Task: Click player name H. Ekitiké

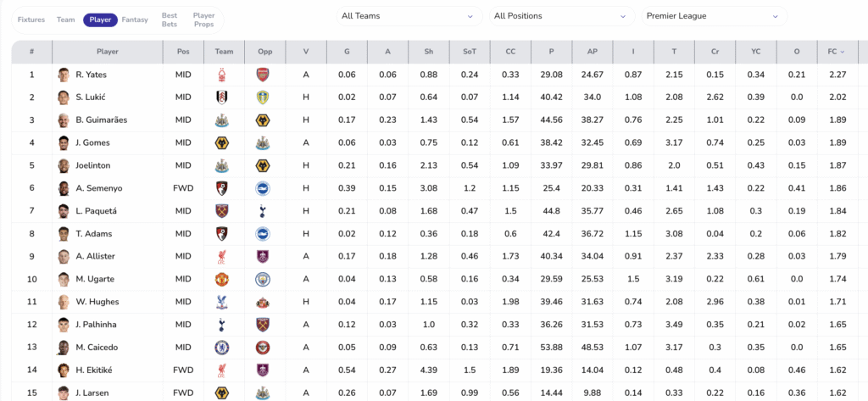Action: (x=92, y=370)
